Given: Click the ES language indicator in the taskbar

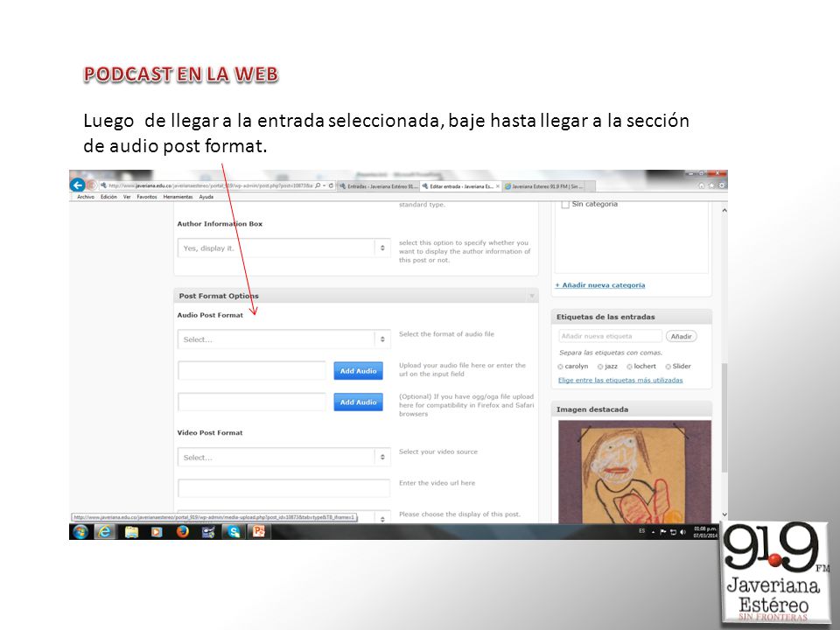Looking at the screenshot, I should click(641, 531).
